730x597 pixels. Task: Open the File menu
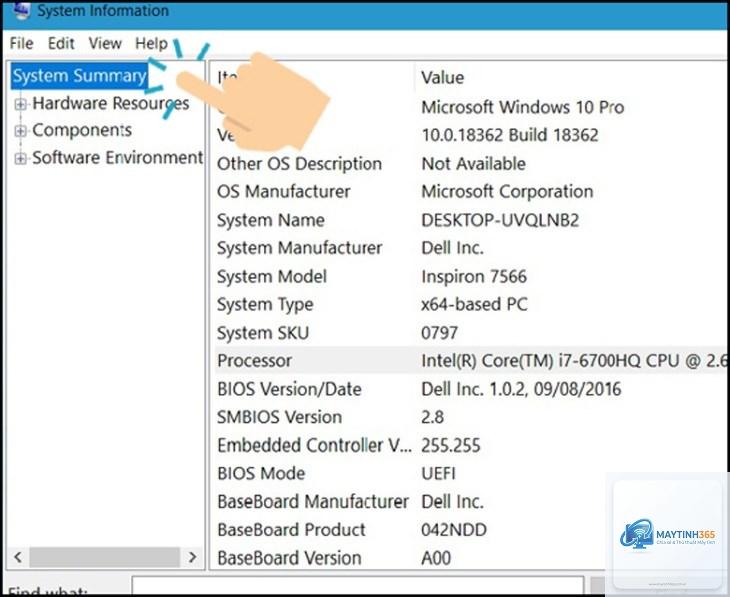click(x=21, y=43)
